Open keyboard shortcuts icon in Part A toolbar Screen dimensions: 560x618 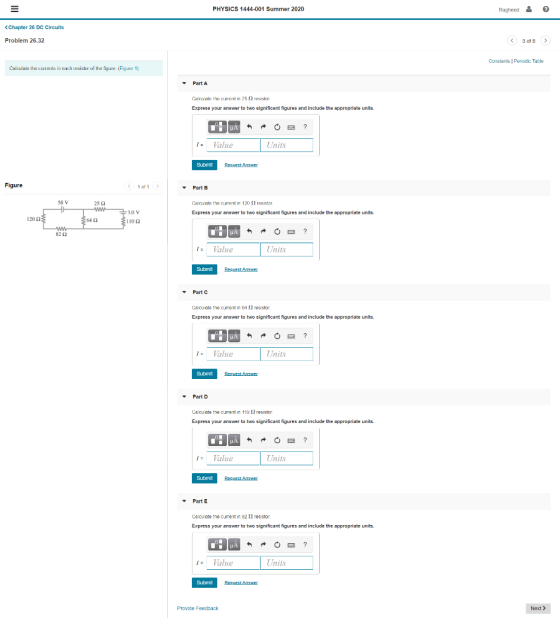point(291,127)
